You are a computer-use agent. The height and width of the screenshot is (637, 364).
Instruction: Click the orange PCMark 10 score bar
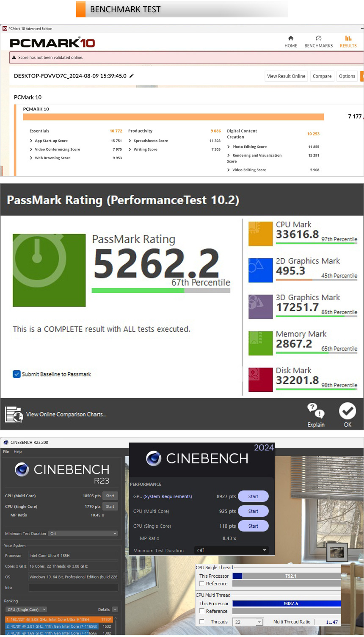173,117
